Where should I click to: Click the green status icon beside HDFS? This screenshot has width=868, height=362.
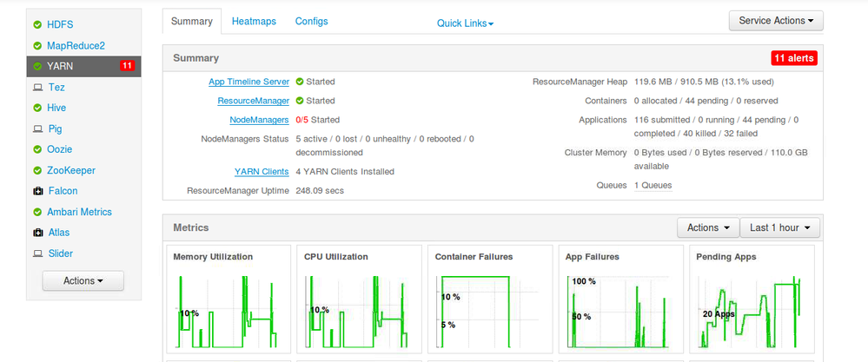point(37,24)
